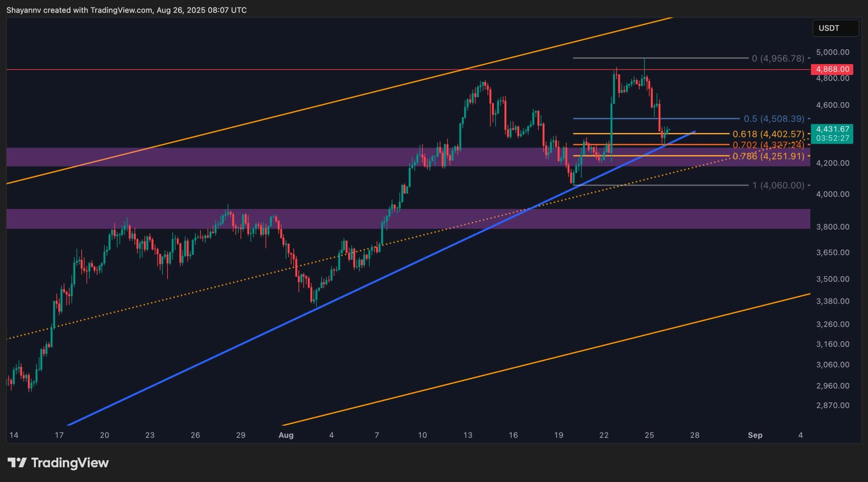Click the 3,500.00 price axis tick
This screenshot has height=482, width=868.
[832, 279]
